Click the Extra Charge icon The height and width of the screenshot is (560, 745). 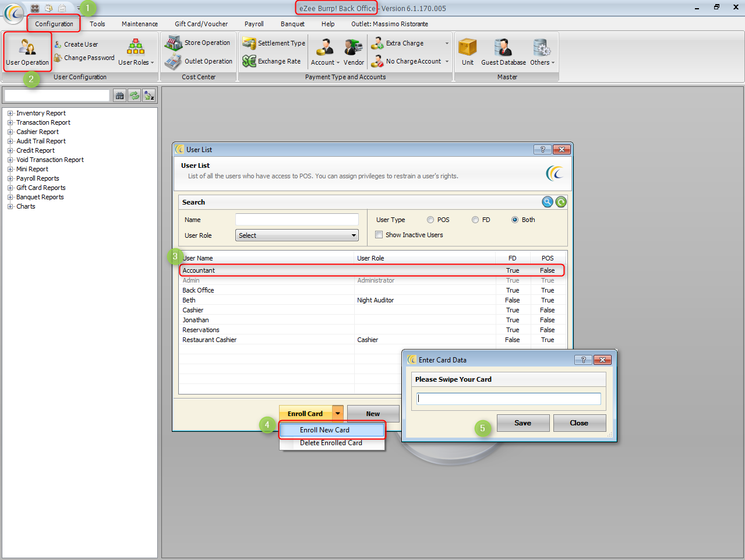pyautogui.click(x=377, y=43)
